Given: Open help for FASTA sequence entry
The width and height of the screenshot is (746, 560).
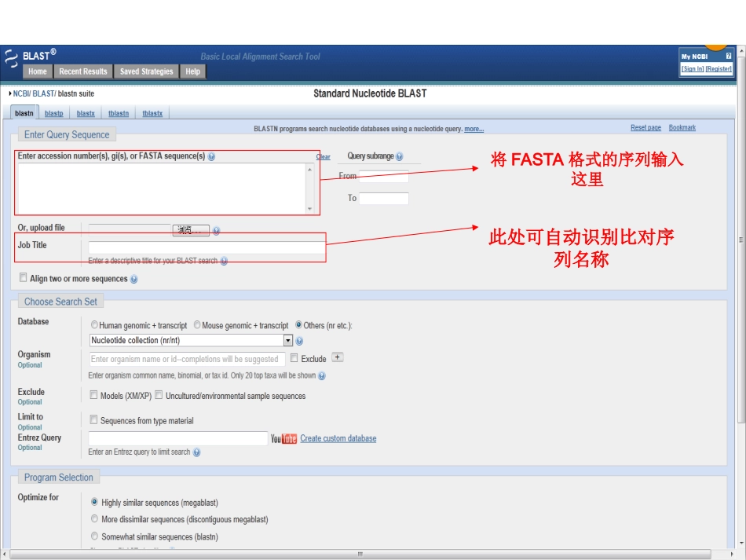Looking at the screenshot, I should coord(211,156).
